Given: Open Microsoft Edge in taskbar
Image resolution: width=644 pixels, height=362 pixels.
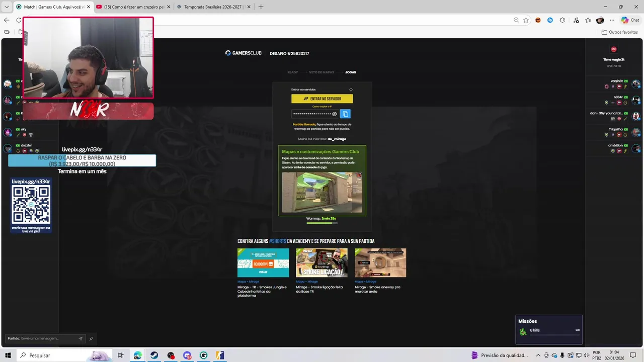Looking at the screenshot, I should [x=137, y=355].
